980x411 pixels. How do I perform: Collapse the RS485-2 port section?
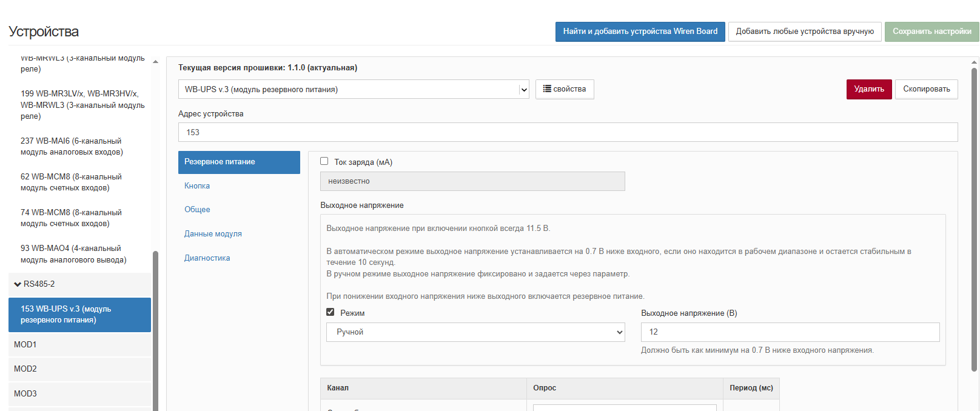click(x=18, y=284)
